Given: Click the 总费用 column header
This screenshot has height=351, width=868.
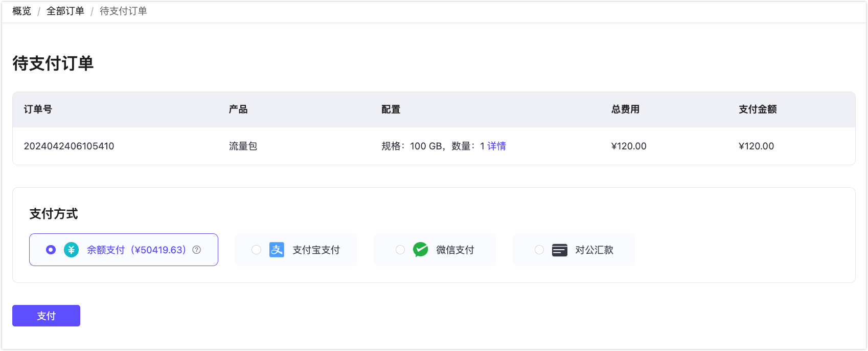Looking at the screenshot, I should (625, 109).
